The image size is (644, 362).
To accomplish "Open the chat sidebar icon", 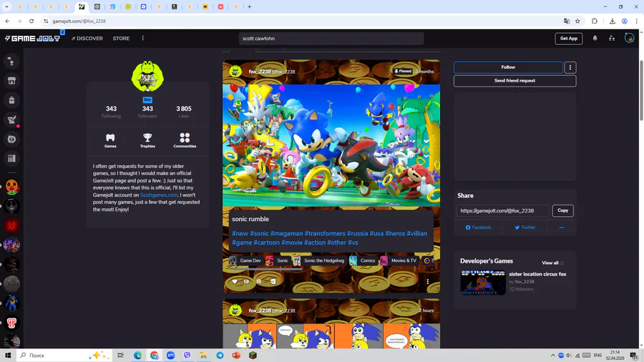I will (x=11, y=61).
